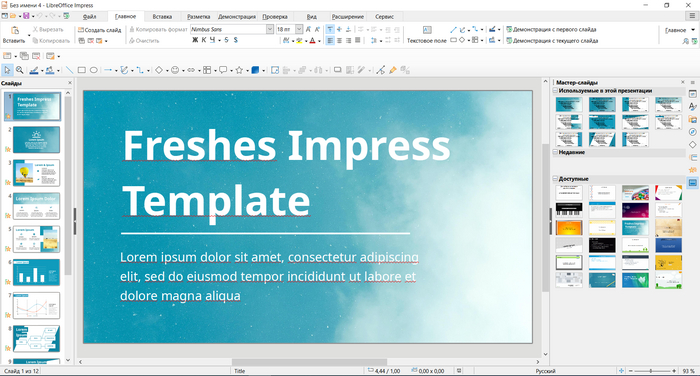Insert a star shape from drawing toolbar
The image size is (700, 376).
239,70
